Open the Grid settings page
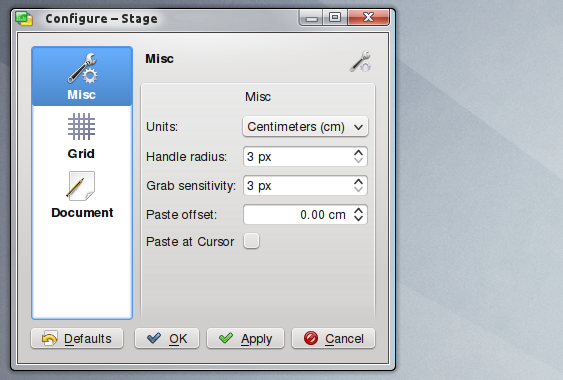 click(82, 136)
